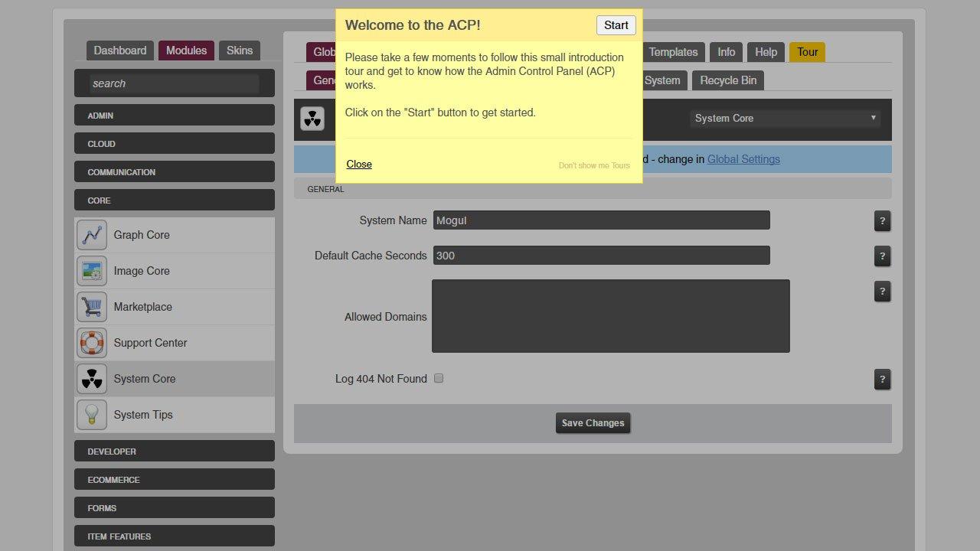Click the Save Changes button

pyautogui.click(x=593, y=423)
